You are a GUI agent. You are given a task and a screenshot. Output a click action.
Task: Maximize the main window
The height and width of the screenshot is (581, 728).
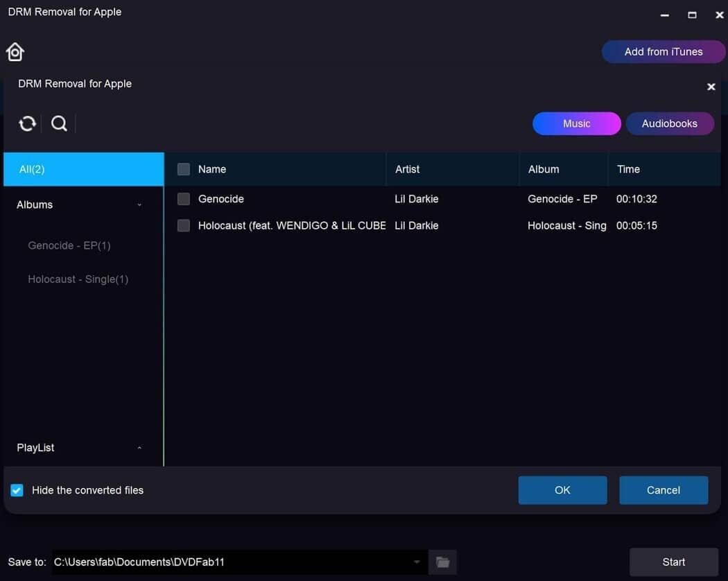[x=692, y=15]
